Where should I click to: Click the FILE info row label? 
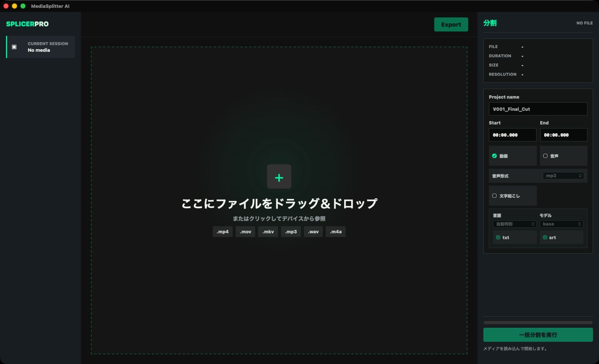pyautogui.click(x=493, y=47)
